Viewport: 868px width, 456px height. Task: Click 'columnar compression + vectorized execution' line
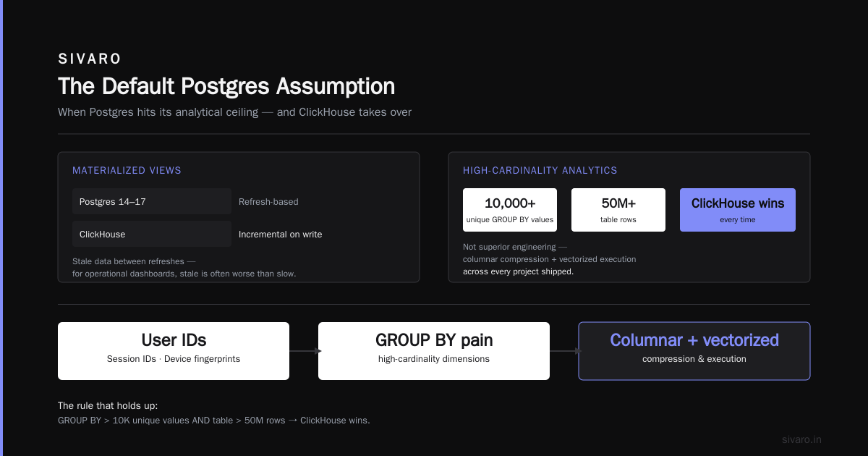550,259
